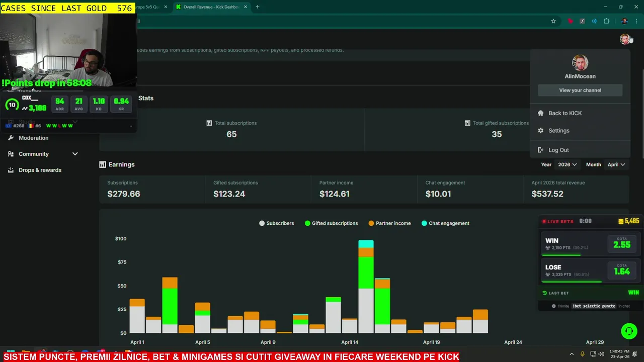Toggle the Gifted subscriptions series in the legend
This screenshot has height=362, width=644.
(331, 223)
